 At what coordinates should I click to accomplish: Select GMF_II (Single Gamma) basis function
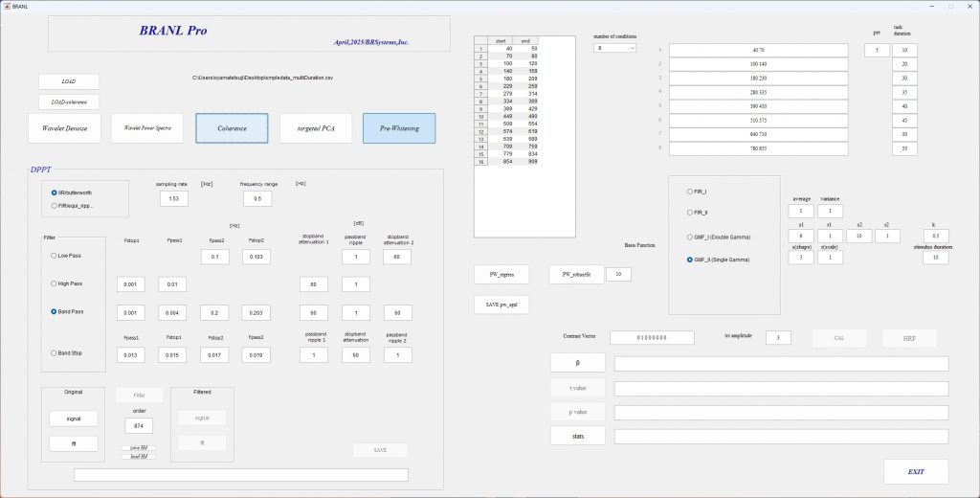coord(718,260)
